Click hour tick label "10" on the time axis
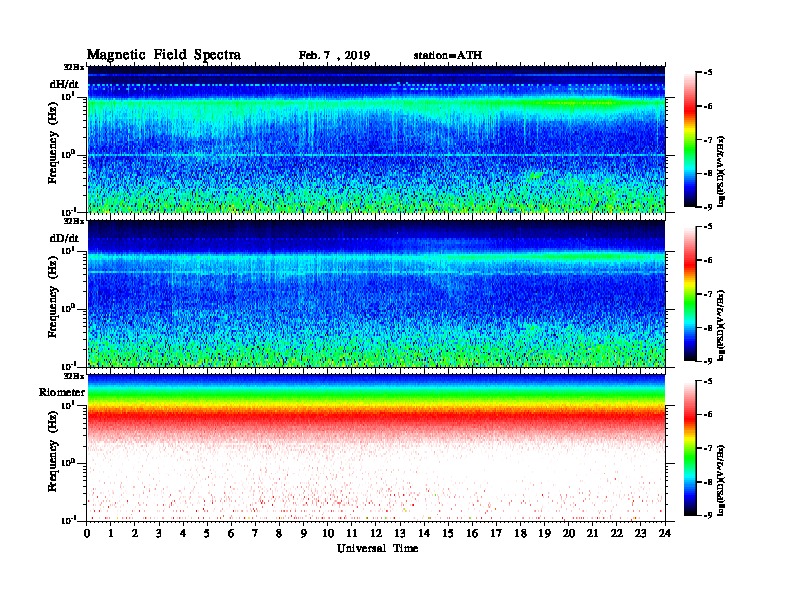This screenshot has height=612, width=792. coord(328,534)
